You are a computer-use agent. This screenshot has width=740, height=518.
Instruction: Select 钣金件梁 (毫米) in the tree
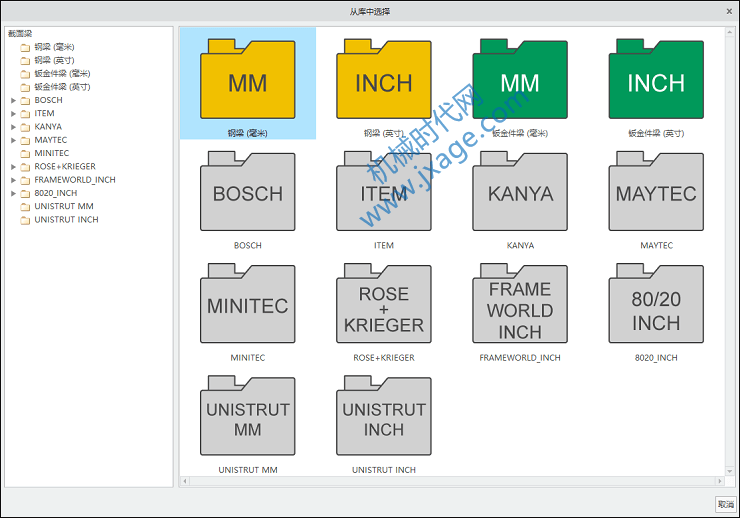pos(62,73)
